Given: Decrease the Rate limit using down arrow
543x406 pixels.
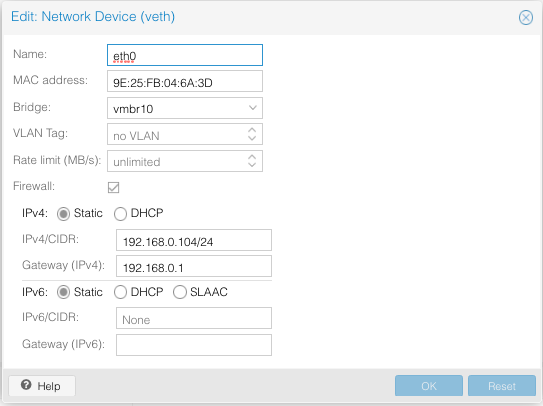Looking at the screenshot, I should coord(252,165).
